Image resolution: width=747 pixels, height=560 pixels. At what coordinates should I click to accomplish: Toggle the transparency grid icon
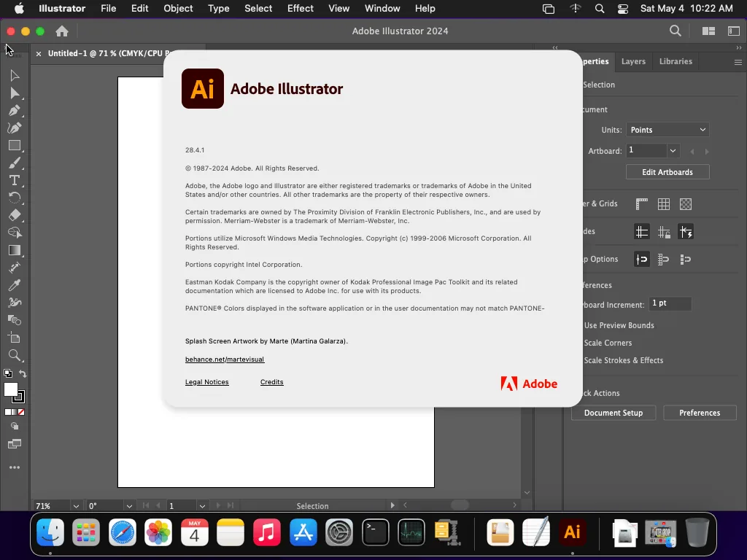pos(686,204)
